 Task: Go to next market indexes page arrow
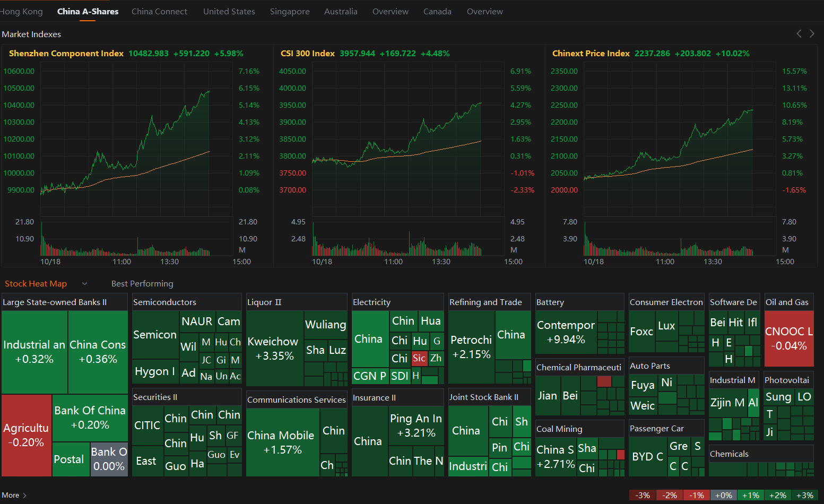[x=812, y=33]
